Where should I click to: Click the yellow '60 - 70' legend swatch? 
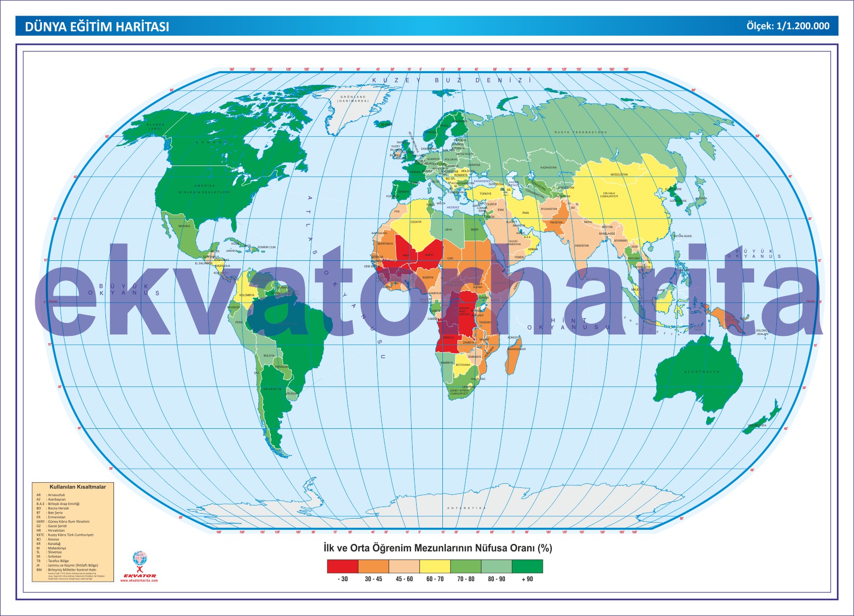click(435, 567)
